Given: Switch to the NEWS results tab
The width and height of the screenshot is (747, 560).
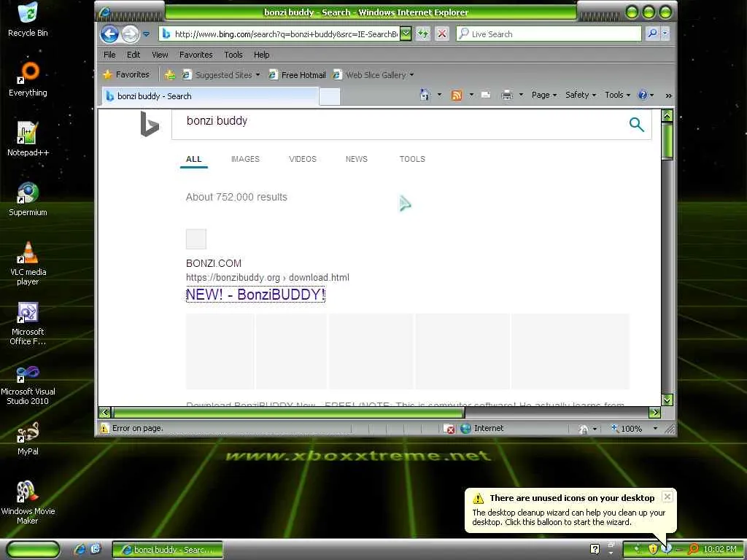Looking at the screenshot, I should 356,159.
